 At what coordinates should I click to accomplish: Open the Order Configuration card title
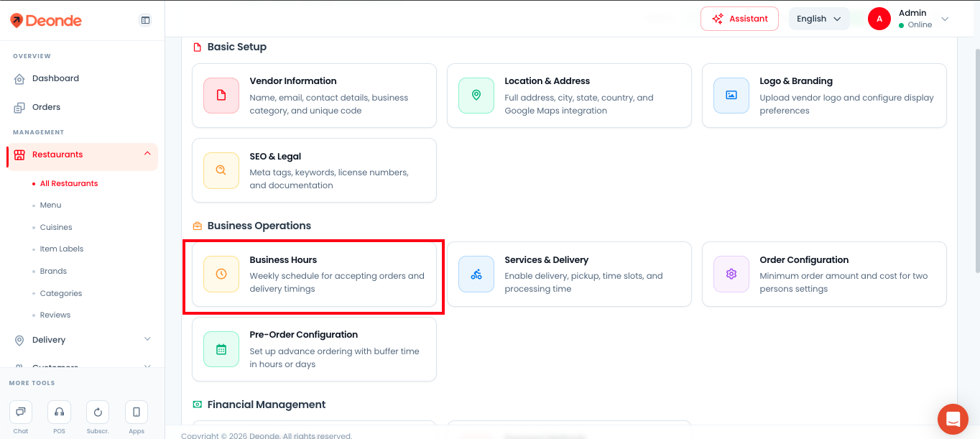point(804,260)
